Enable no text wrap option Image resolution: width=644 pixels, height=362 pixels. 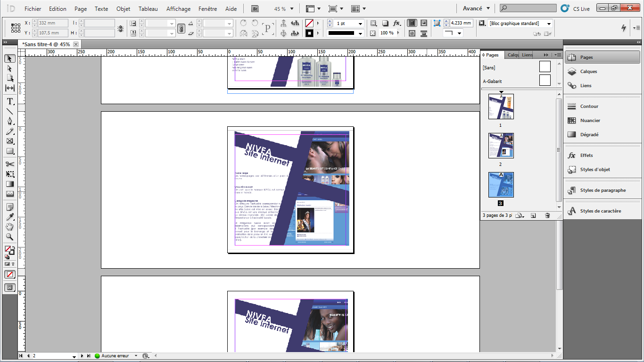412,23
